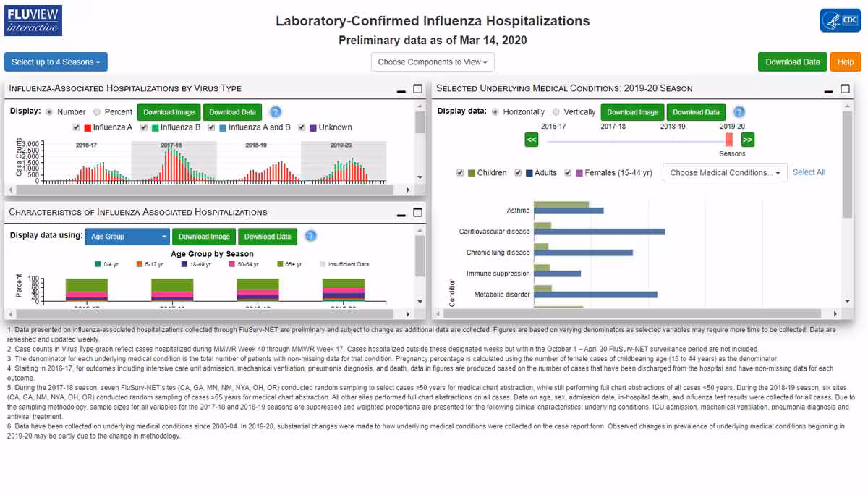Image resolution: width=868 pixels, height=495 pixels.
Task: Open the Choose Medical Conditions dropdown
Action: point(724,172)
